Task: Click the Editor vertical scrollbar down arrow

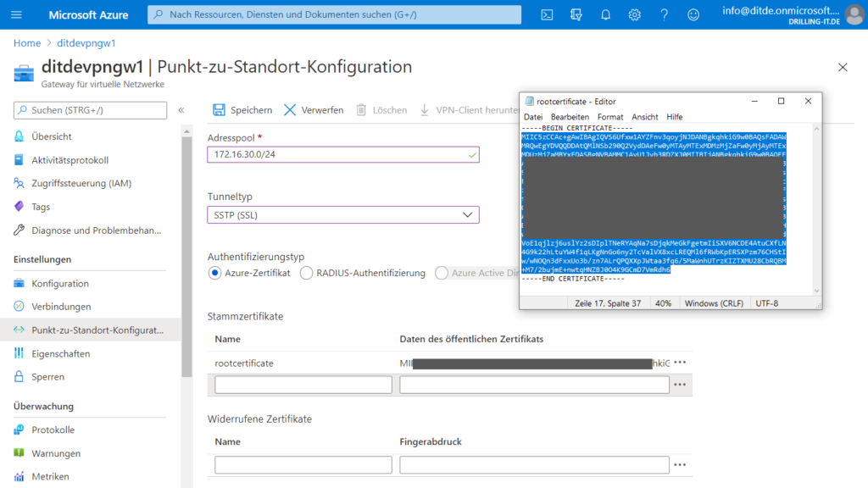Action: click(816, 291)
